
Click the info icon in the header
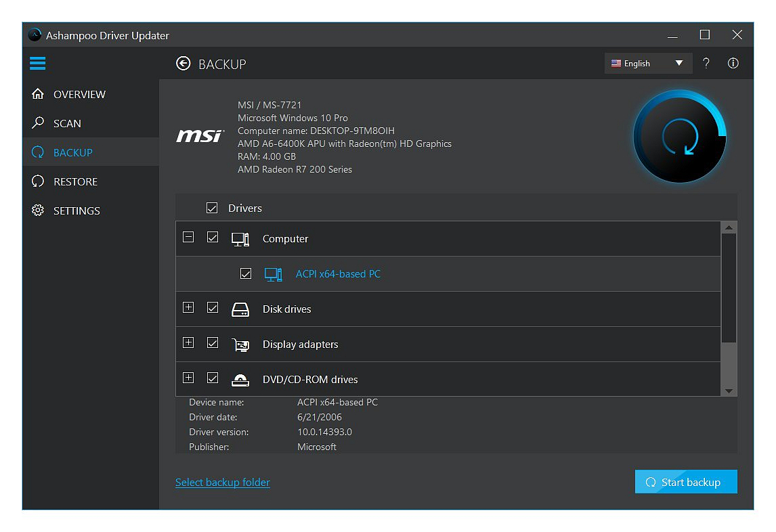(733, 63)
